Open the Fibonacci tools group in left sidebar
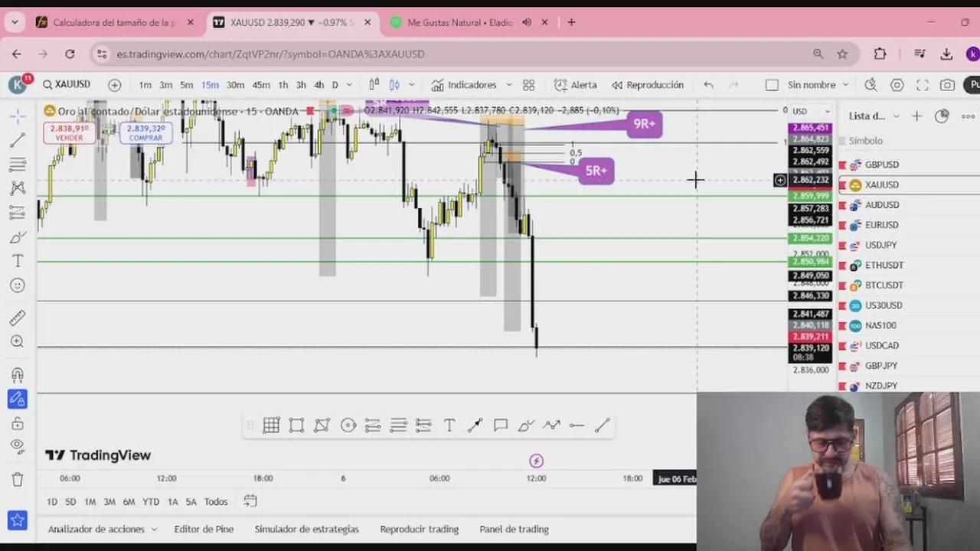The image size is (980, 551). [18, 165]
